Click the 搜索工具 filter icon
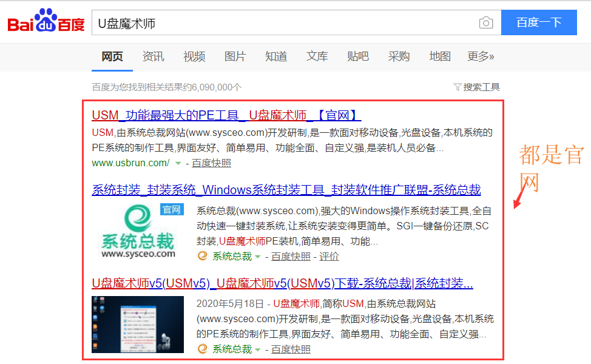The height and width of the screenshot is (364, 591). 457,87
